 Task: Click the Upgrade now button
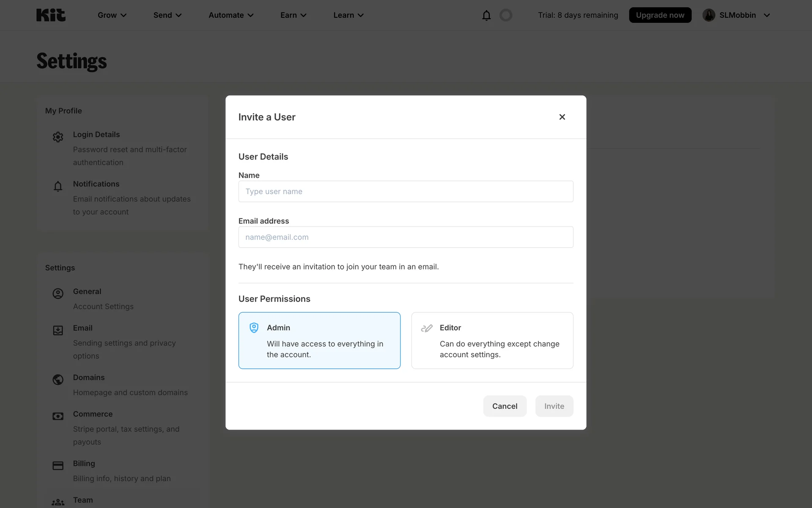(660, 15)
